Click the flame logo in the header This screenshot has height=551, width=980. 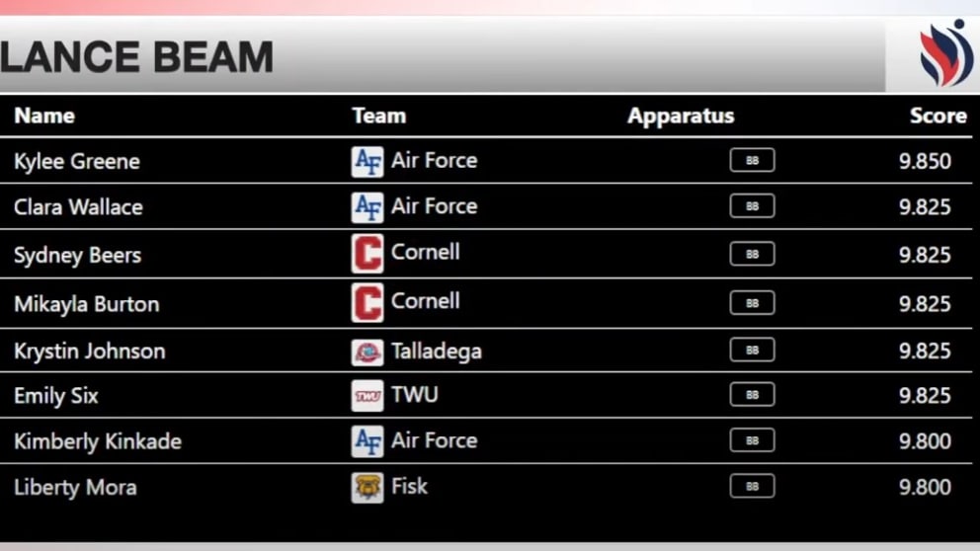[946, 52]
